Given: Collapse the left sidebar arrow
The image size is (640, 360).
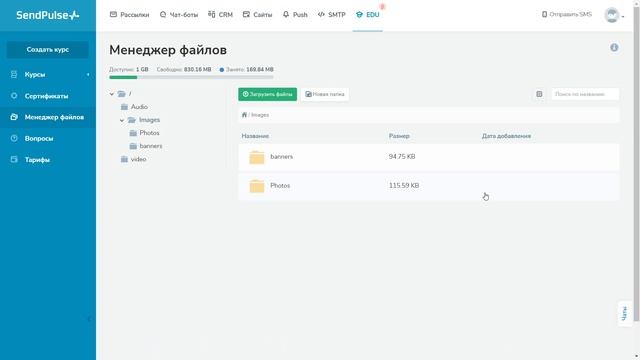Looking at the screenshot, I should (x=89, y=319).
